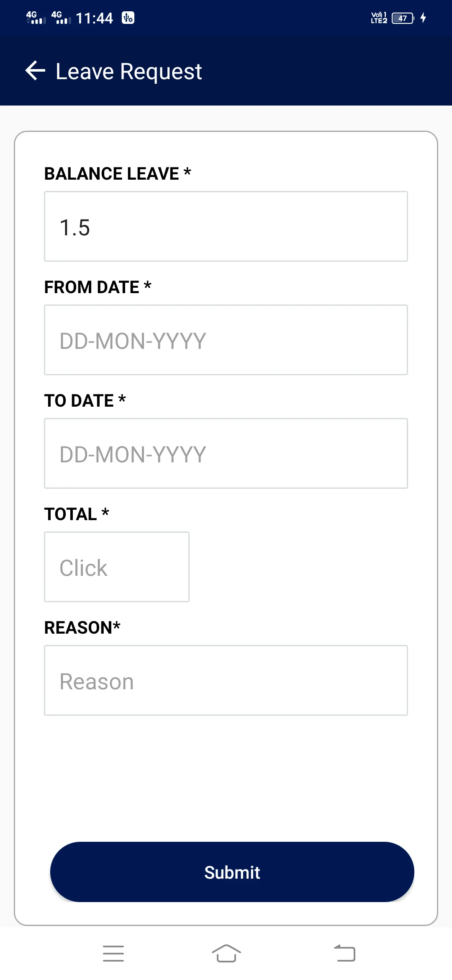
Task: Go back using the header arrow
Action: point(35,71)
